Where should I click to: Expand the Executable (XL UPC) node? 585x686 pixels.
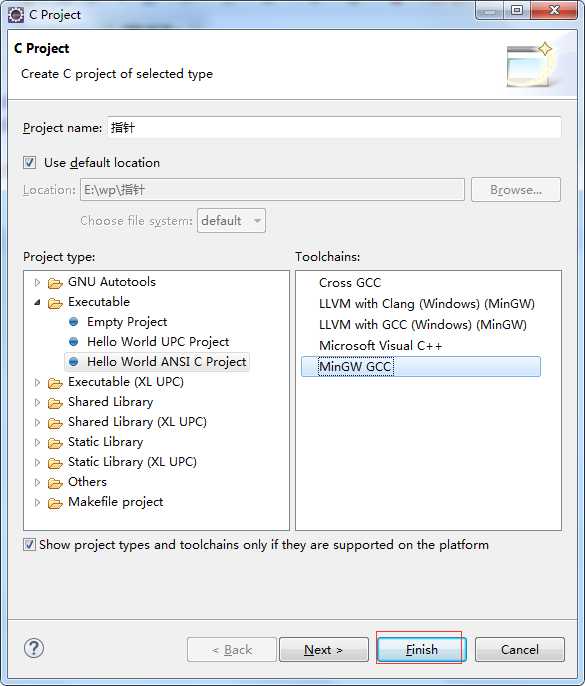point(37,382)
